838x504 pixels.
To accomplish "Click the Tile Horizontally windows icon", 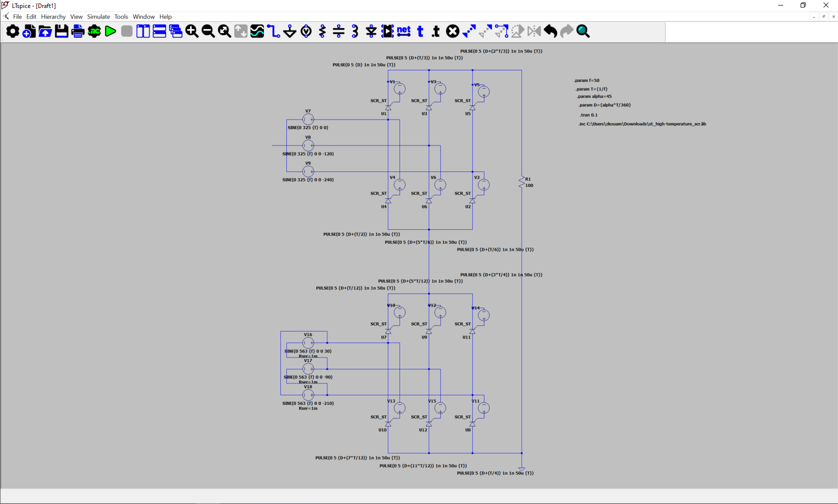I will pyautogui.click(x=160, y=31).
